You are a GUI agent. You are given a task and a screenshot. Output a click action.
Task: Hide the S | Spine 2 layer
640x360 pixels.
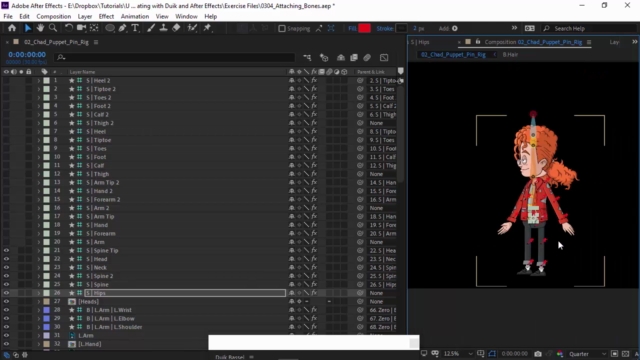pos(6,276)
